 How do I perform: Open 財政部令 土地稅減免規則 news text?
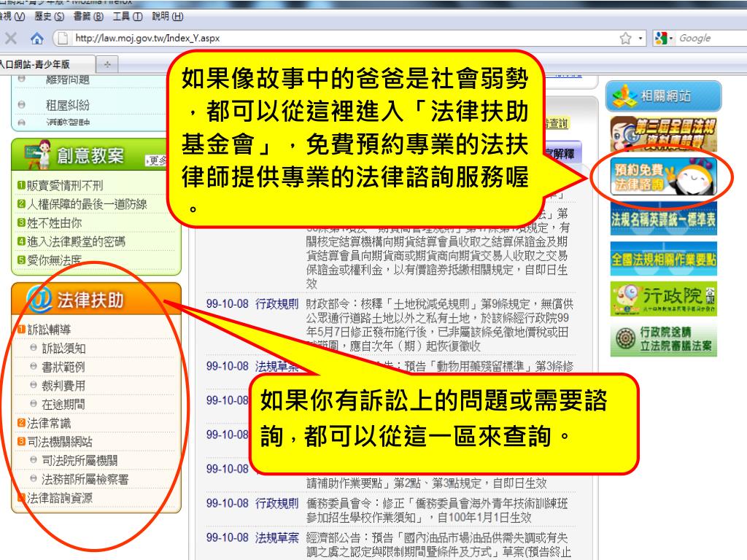[440, 324]
